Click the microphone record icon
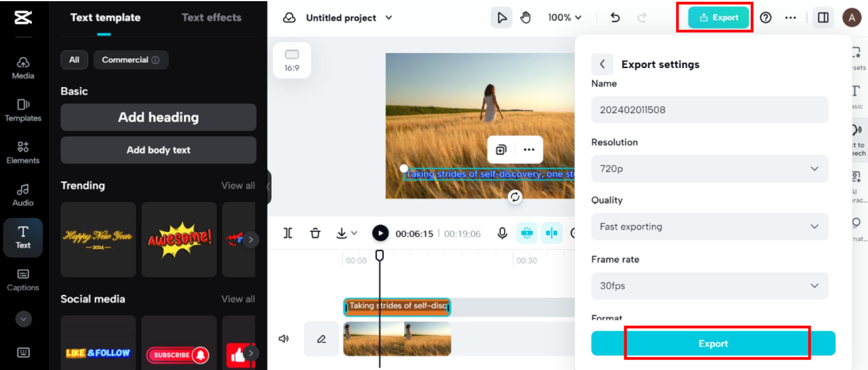Screen dimensions: 868x370 [503, 233]
